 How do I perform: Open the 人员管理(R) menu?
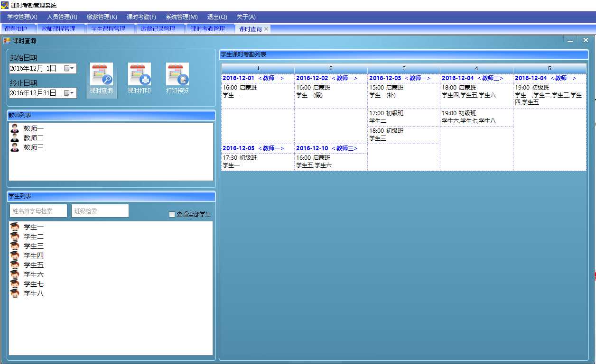pos(62,17)
